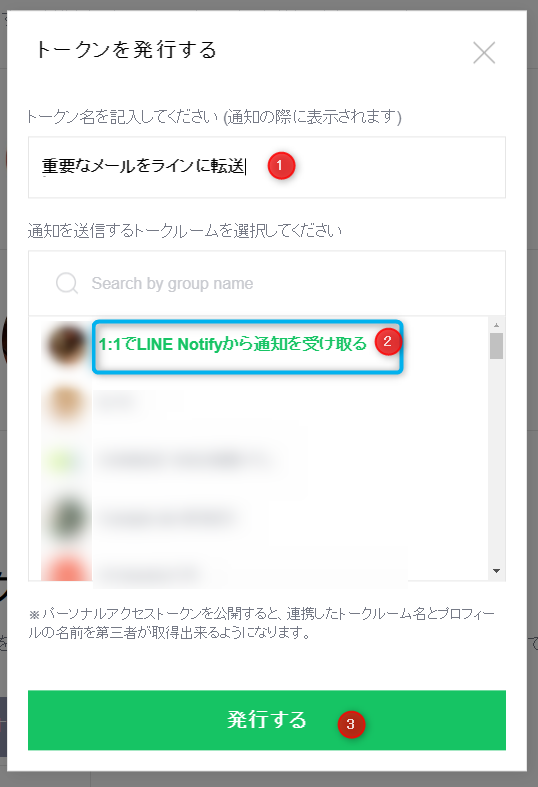Screen dimensions: 538x787
Task: Close the token issue dialog
Action: (484, 53)
